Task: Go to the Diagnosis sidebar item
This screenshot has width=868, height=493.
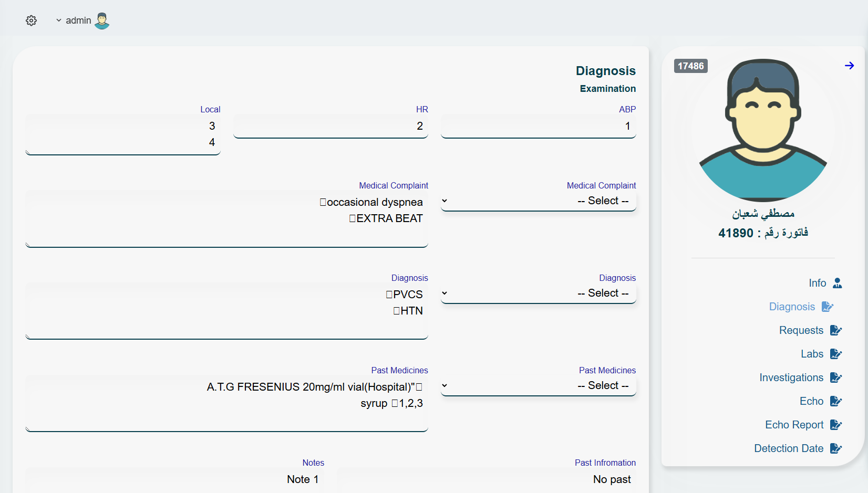Action: point(792,307)
